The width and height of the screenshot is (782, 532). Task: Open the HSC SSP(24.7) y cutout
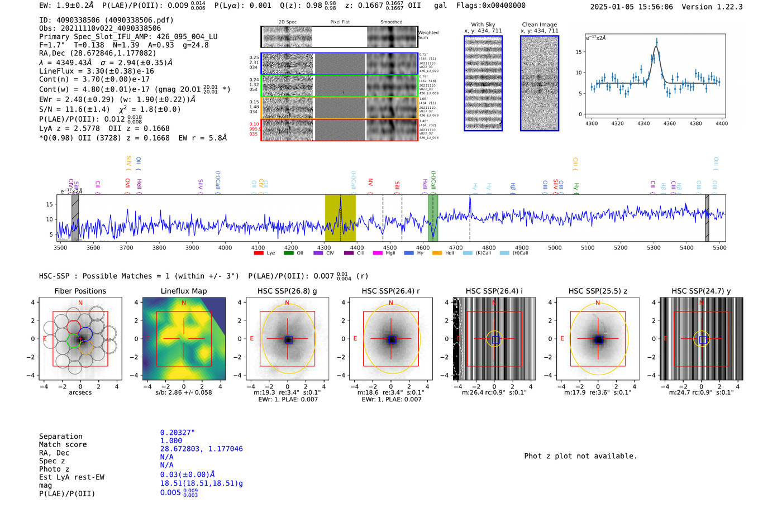coord(702,339)
